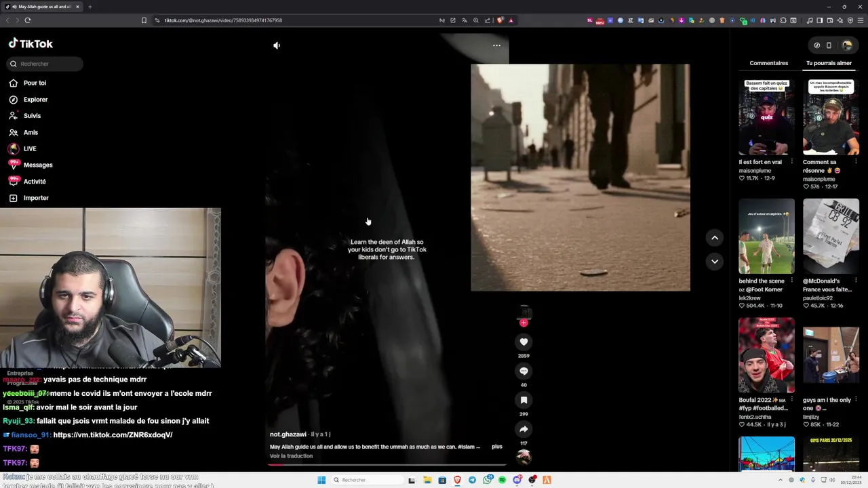The width and height of the screenshot is (868, 488).
Task: Open the fiansoo_91 vm.tiktok.com chat link
Action: (x=113, y=435)
